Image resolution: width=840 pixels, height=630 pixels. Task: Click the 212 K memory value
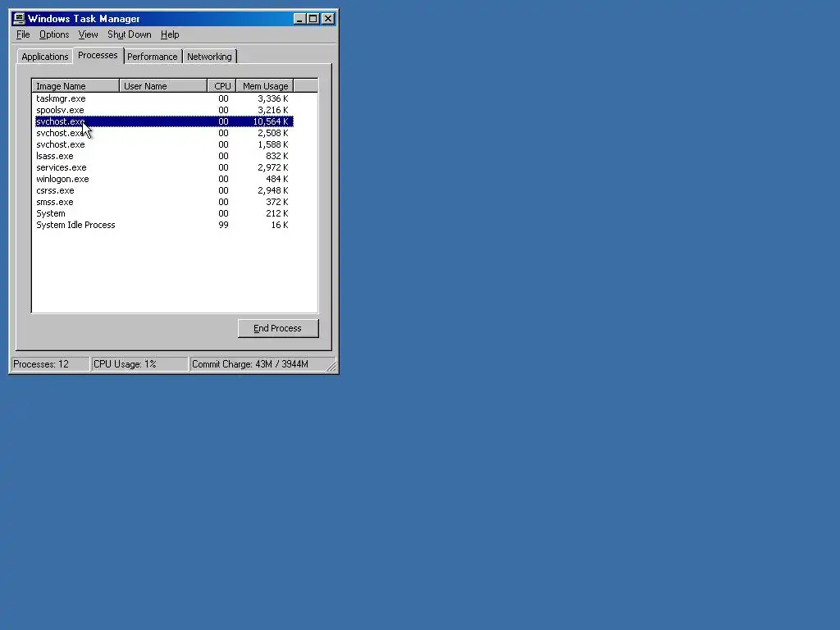(x=277, y=214)
